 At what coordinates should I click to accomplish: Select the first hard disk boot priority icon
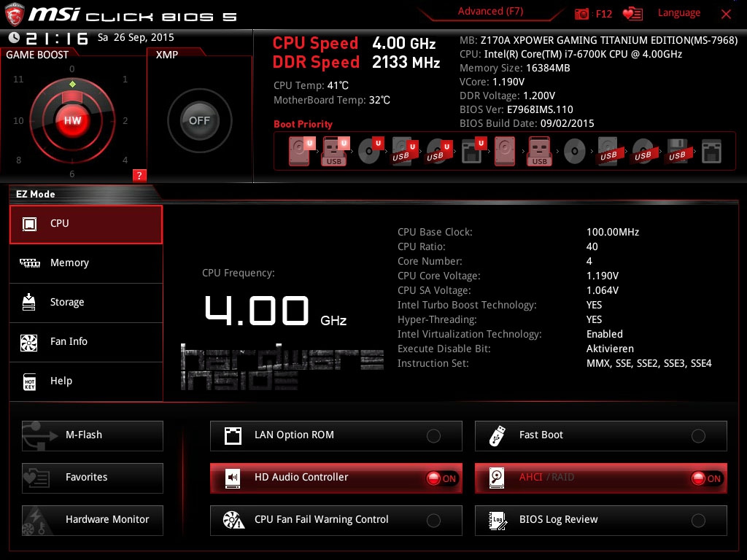tap(301, 151)
